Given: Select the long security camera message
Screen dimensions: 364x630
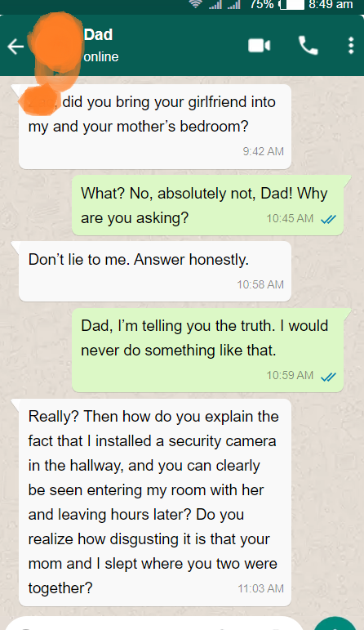Looking at the screenshot, I should [x=155, y=503].
